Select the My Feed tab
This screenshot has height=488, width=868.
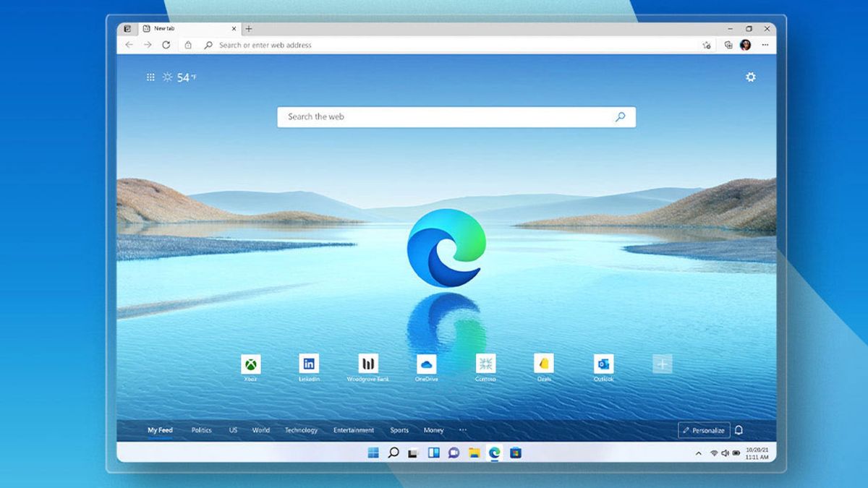pyautogui.click(x=160, y=430)
